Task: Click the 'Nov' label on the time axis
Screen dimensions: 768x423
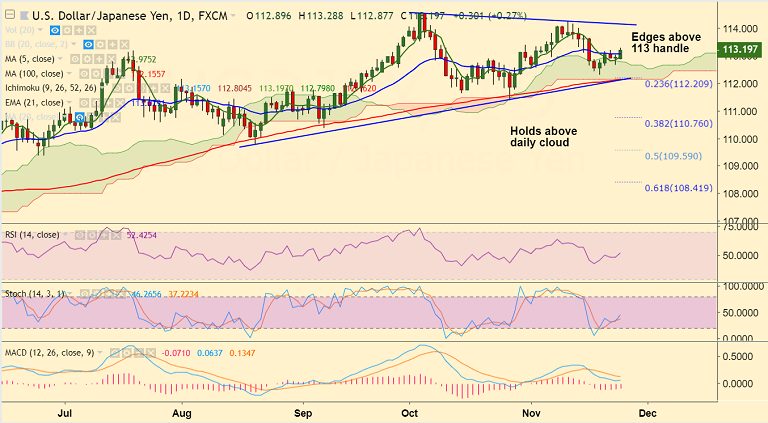Action: pos(531,413)
